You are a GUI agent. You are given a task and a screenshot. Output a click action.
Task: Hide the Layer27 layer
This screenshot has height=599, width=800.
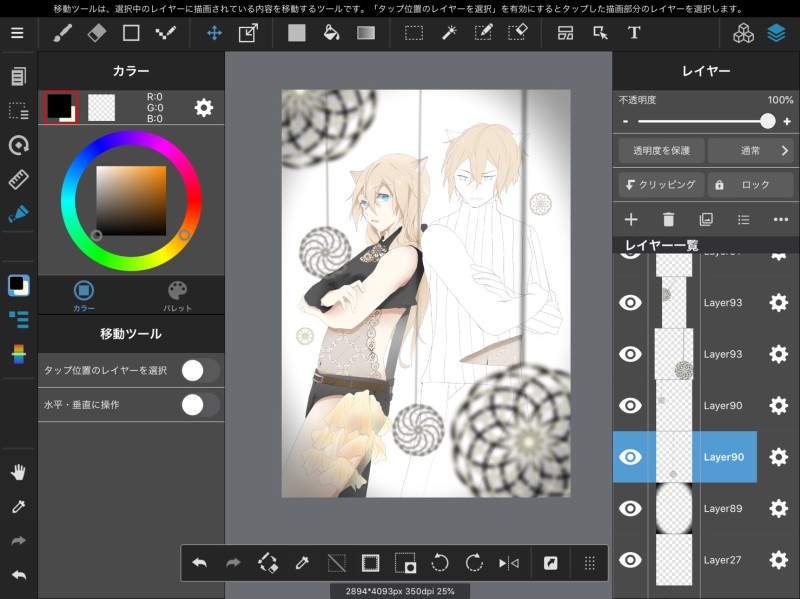(x=630, y=560)
